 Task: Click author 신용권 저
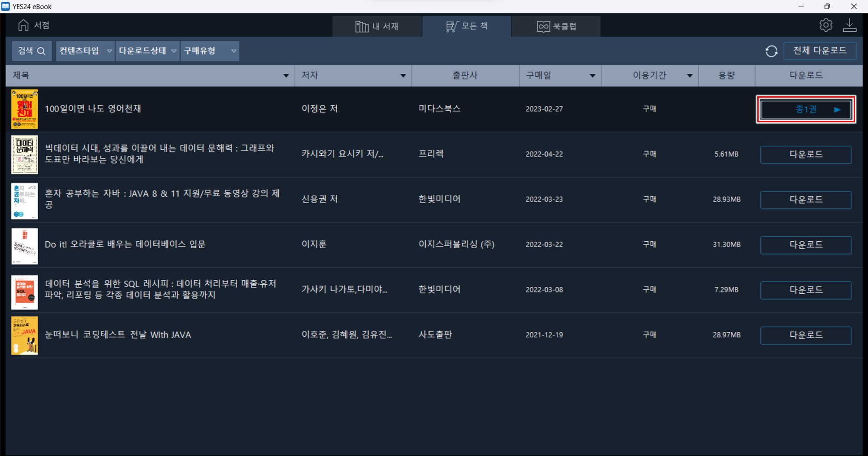tap(319, 199)
